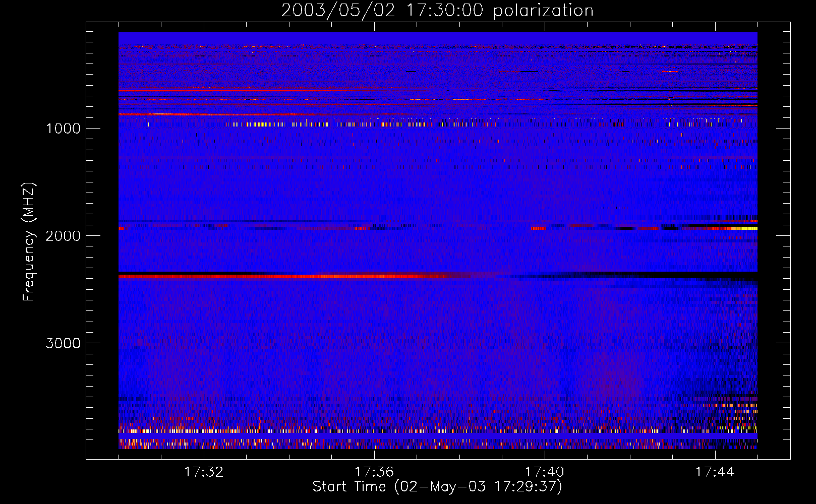Select the "17:32" time tick label
This screenshot has height=504, width=816.
(204, 472)
